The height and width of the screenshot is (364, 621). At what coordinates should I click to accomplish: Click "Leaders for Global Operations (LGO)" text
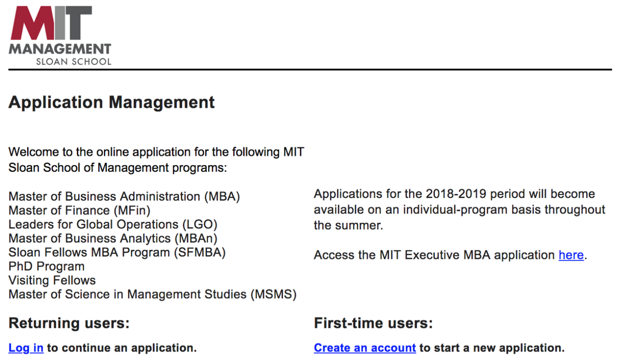(x=112, y=225)
